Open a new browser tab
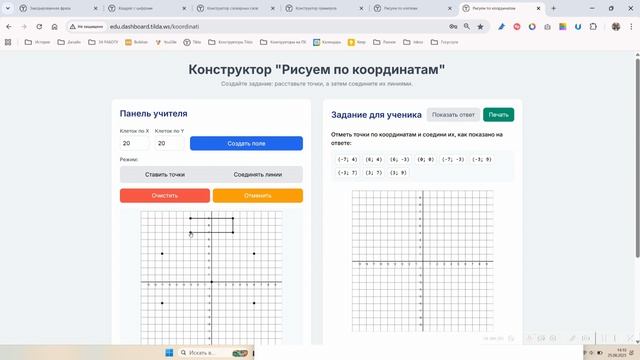The width and height of the screenshot is (640, 360). click(553, 8)
